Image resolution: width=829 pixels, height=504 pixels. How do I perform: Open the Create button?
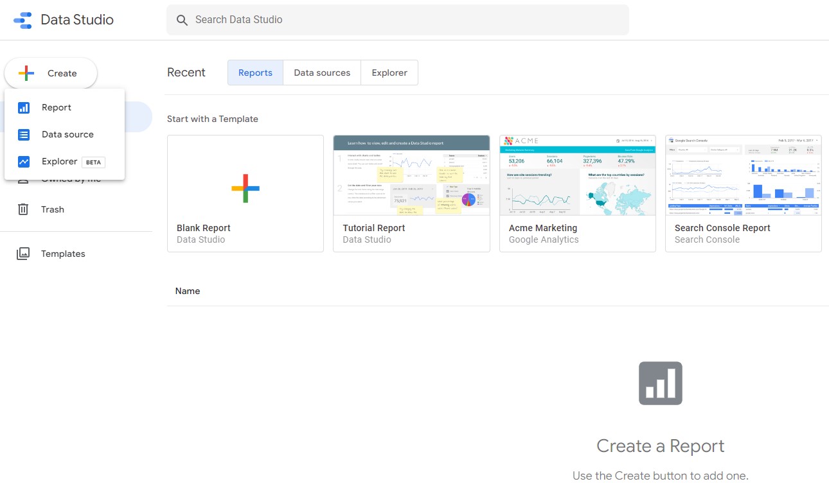coord(51,73)
